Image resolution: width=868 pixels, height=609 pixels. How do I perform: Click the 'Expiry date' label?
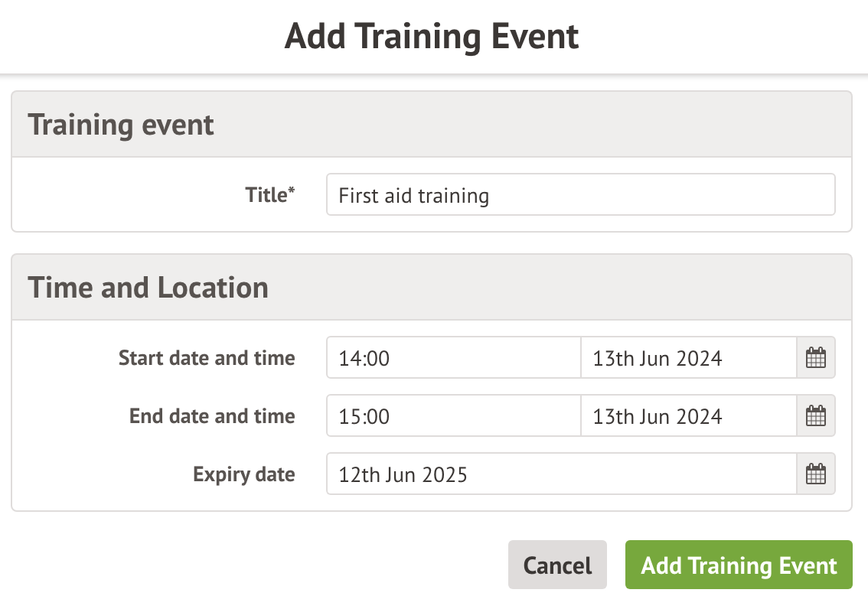(x=244, y=474)
